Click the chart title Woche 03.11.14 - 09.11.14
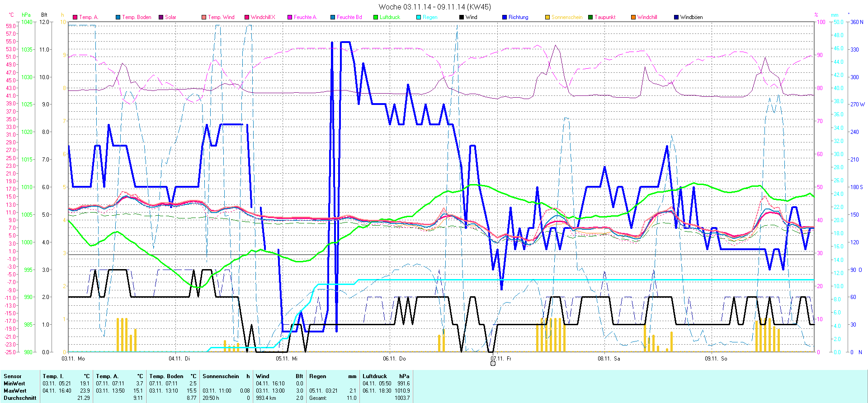The height and width of the screenshot is (403, 868). click(x=434, y=7)
